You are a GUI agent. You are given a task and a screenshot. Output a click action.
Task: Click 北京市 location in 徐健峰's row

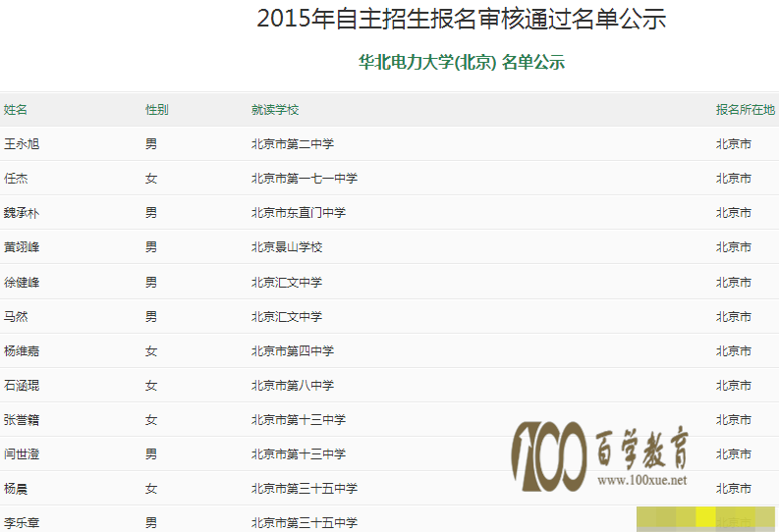tap(733, 283)
